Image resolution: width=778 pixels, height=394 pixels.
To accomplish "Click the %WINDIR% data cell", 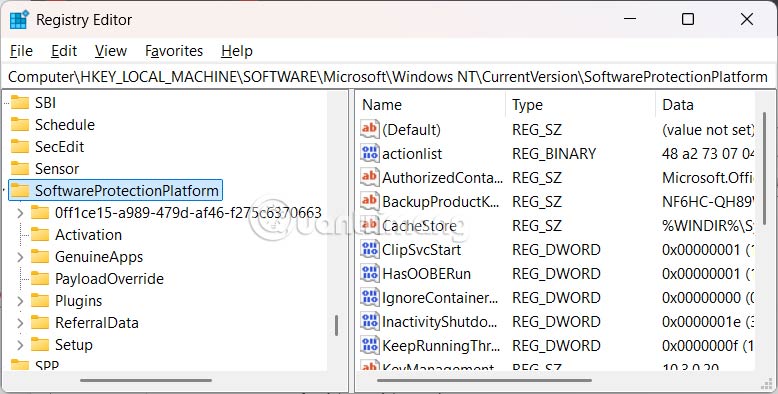I will tap(708, 226).
